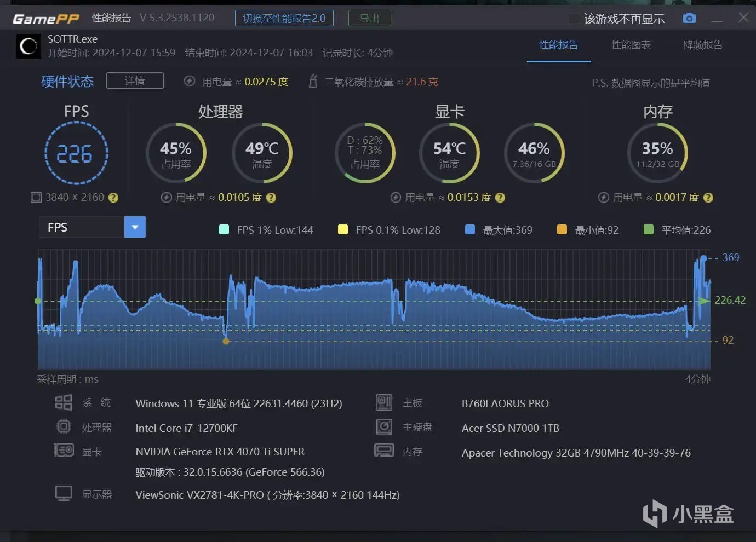
Task: Open help for 3840 x 2160 resolution
Action: tap(113, 198)
